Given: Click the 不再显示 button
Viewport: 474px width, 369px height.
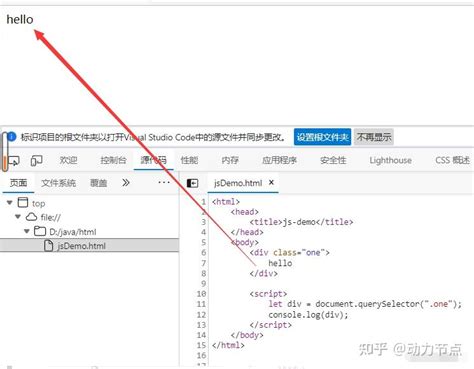Looking at the screenshot, I should pos(374,137).
